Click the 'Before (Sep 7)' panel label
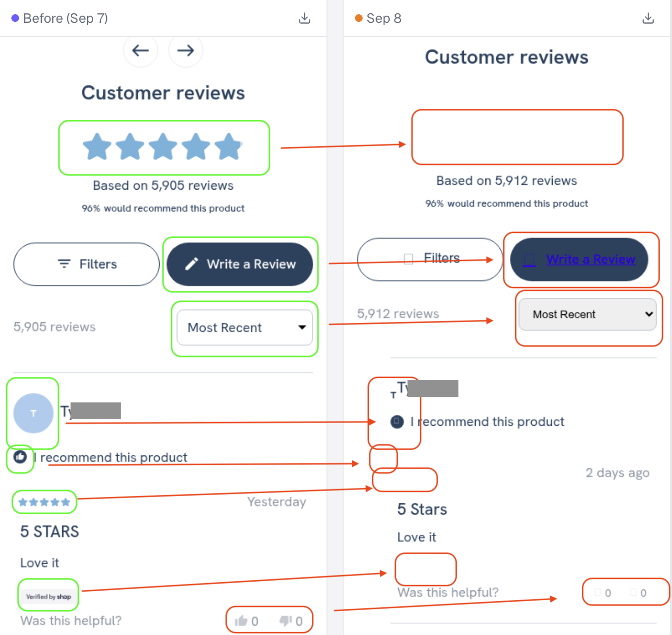This screenshot has height=635, width=672. (66, 19)
